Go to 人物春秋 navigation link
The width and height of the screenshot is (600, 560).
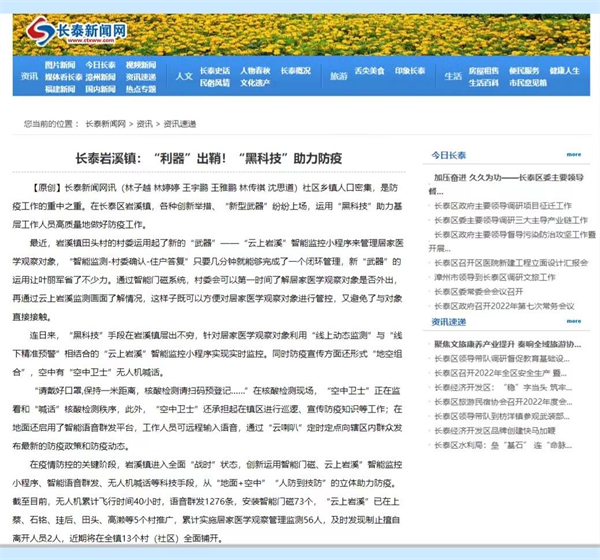pos(255,71)
